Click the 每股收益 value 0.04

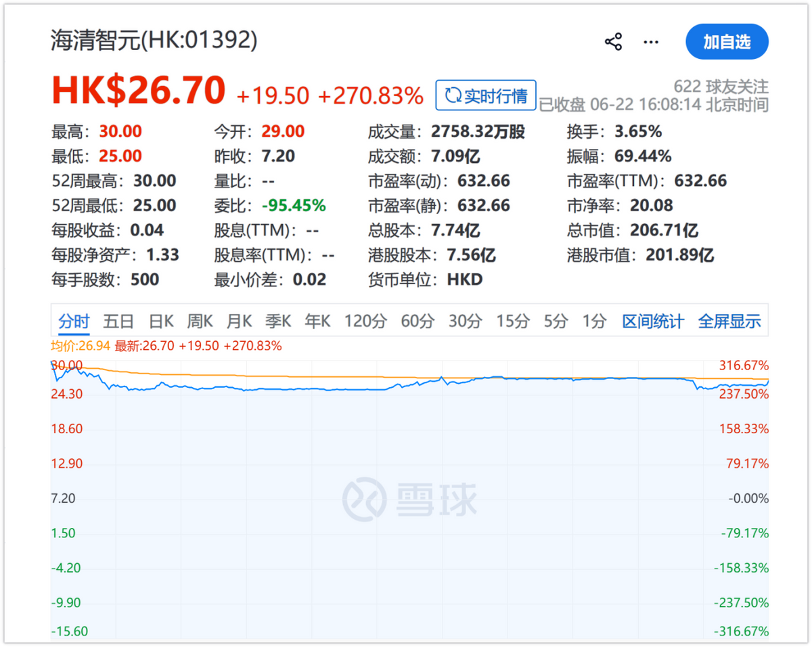[147, 231]
